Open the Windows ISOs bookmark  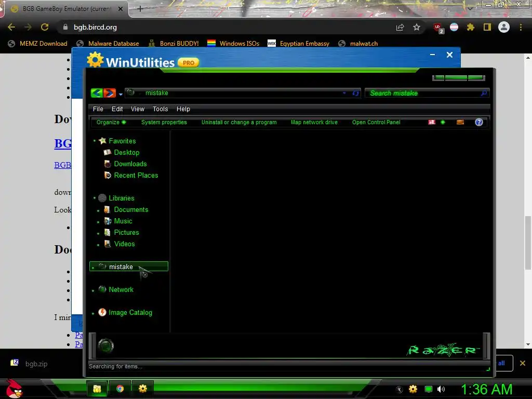233,44
